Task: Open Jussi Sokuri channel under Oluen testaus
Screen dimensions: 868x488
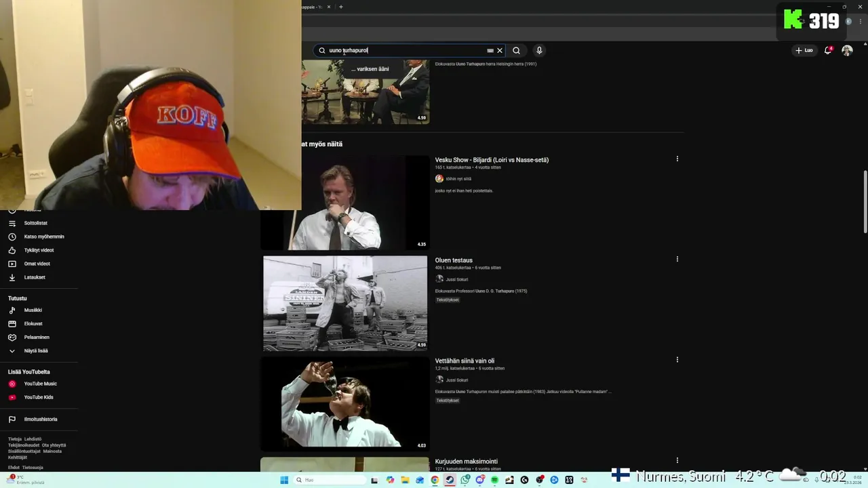Action: pyautogui.click(x=456, y=279)
